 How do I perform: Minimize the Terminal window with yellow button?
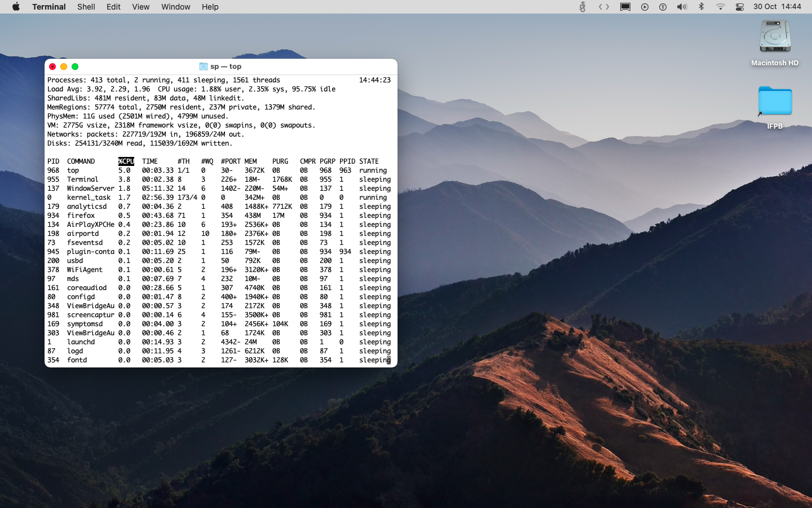tap(64, 67)
